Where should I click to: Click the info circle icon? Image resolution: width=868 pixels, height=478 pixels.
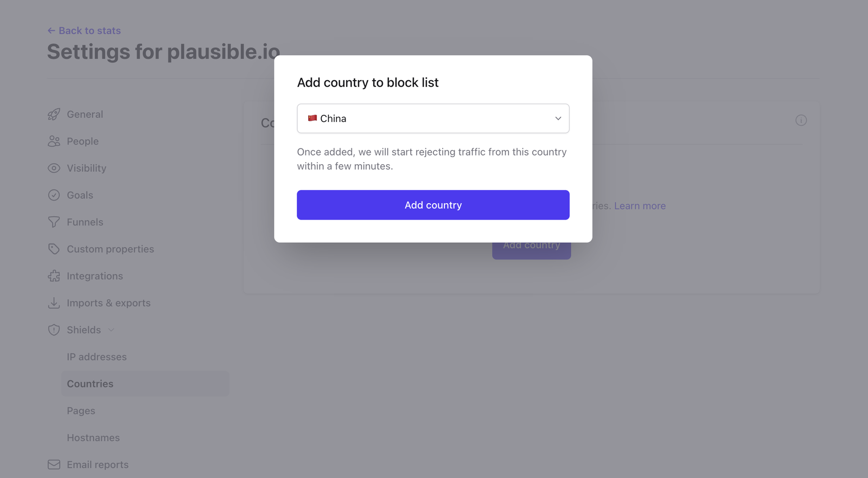tap(801, 120)
